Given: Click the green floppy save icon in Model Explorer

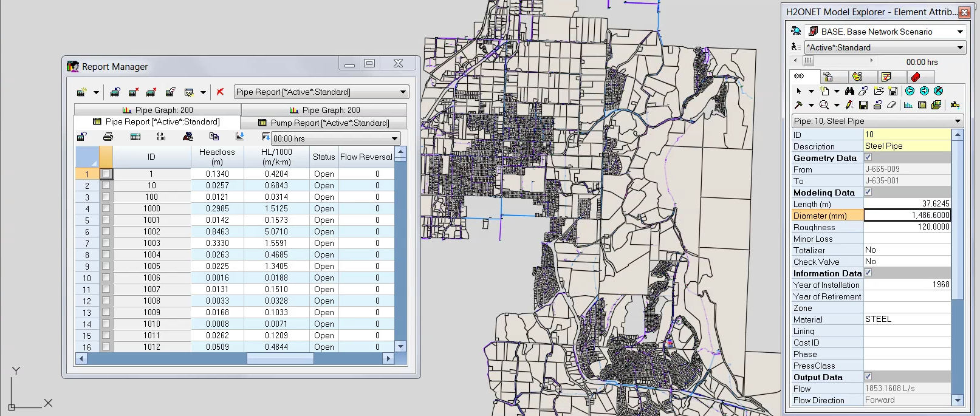Looking at the screenshot, I should click(x=863, y=105).
